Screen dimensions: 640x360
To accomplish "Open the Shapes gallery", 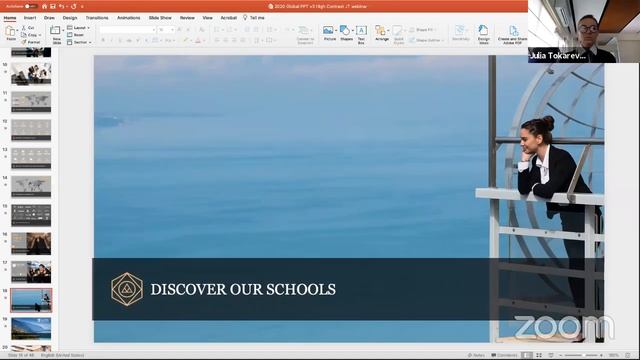I will 346,33.
